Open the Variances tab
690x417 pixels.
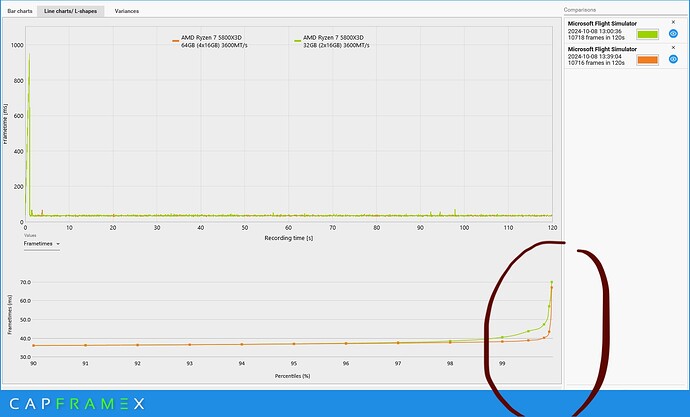pyautogui.click(x=127, y=11)
